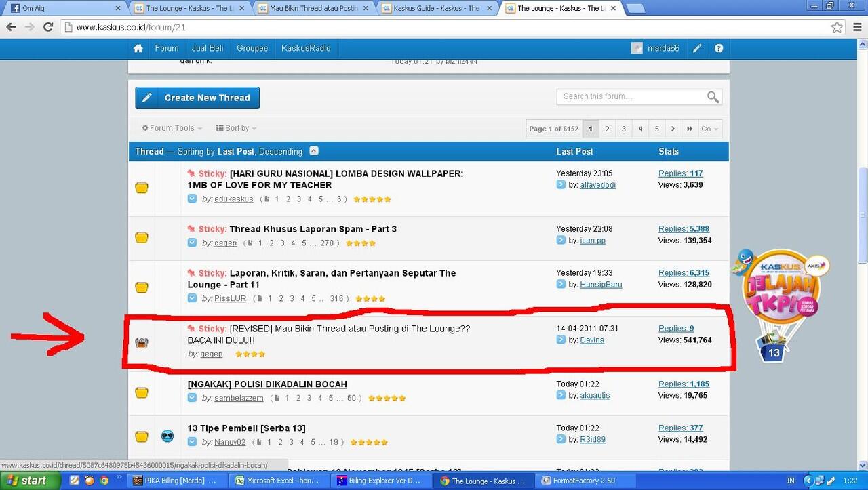Screen dimensions: 868x490
Task: Click the folder icon of Thread Khusus Laporan Spam
Action: tap(141, 238)
